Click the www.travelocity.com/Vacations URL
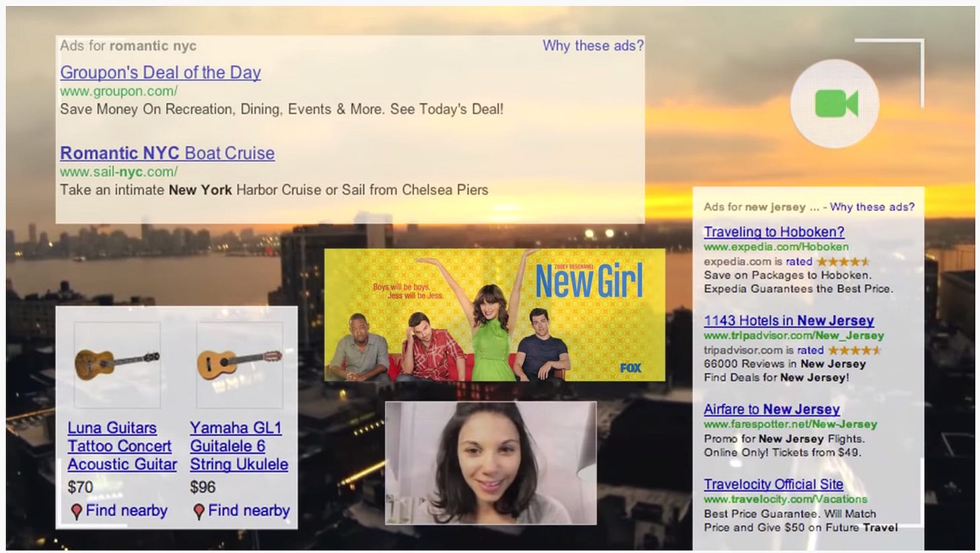The image size is (980, 553). pyautogui.click(x=785, y=499)
